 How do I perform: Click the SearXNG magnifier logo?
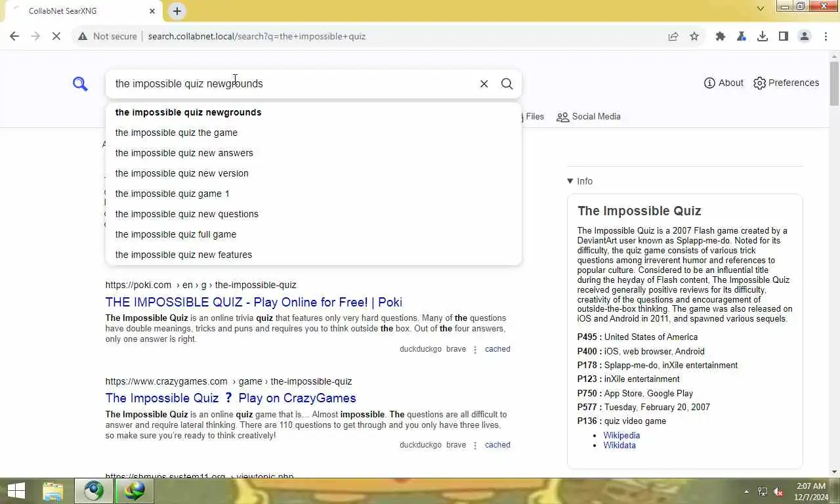coord(80,83)
